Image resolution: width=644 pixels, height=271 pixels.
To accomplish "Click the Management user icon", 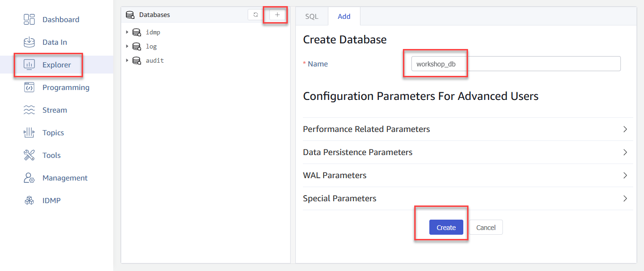I will point(29,178).
